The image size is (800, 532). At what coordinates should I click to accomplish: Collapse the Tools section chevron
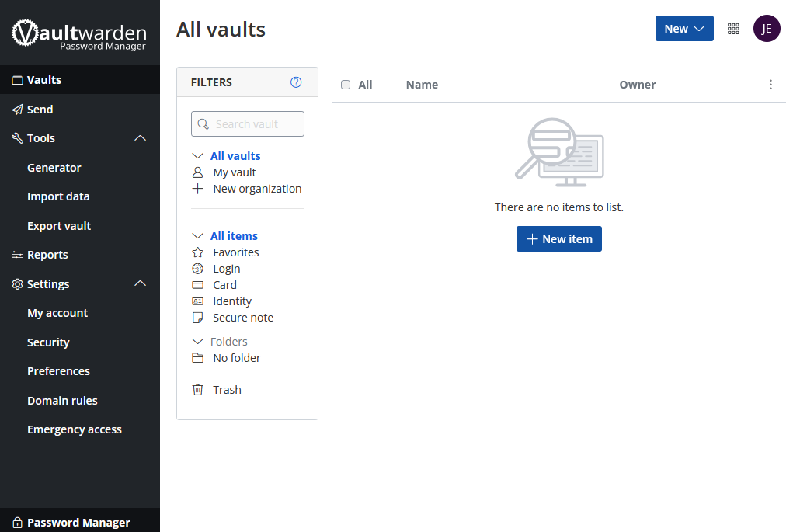pyautogui.click(x=141, y=138)
